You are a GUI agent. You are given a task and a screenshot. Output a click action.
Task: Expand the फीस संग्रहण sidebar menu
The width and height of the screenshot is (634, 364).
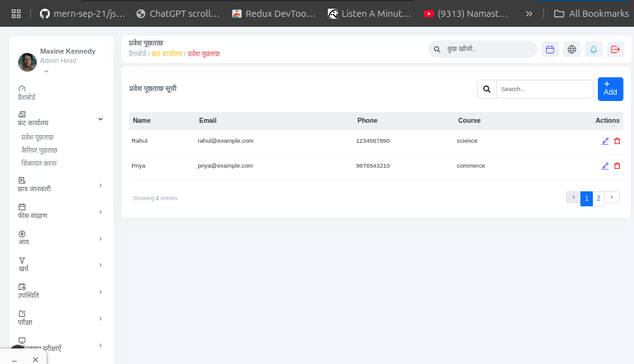(x=100, y=212)
